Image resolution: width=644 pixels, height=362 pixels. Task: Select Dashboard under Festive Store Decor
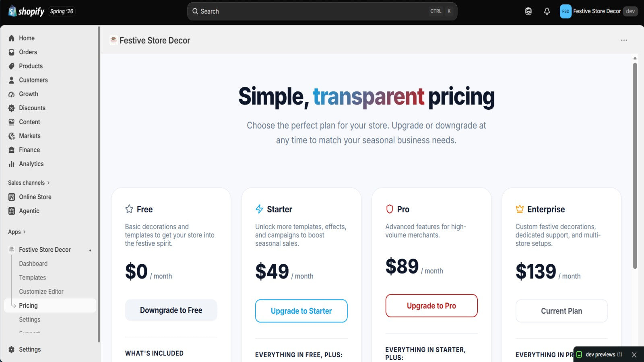(x=33, y=263)
